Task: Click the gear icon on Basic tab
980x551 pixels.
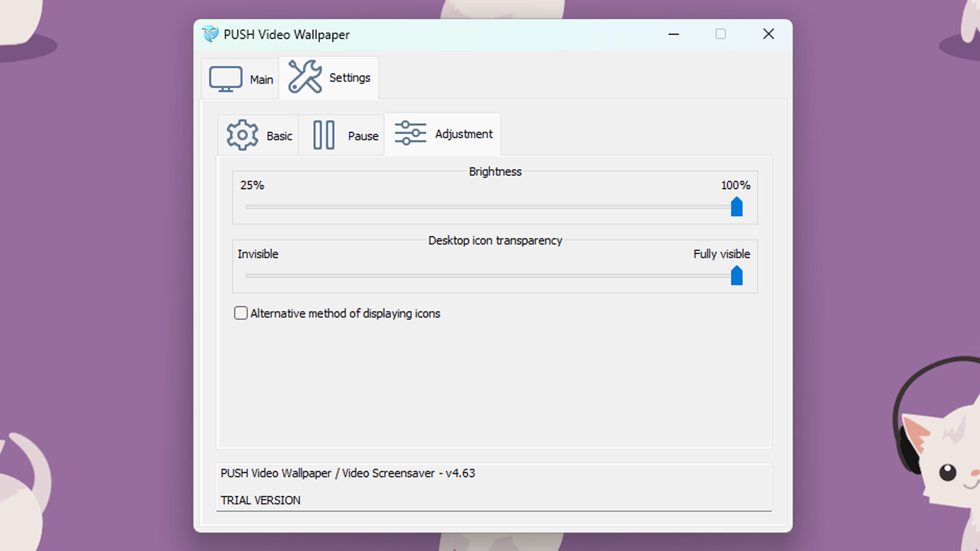Action: point(242,135)
